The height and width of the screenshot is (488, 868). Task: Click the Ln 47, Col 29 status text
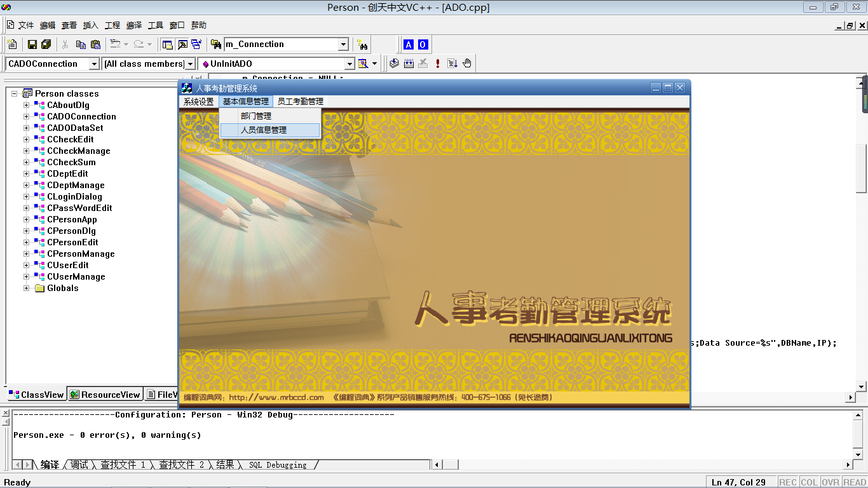click(738, 482)
